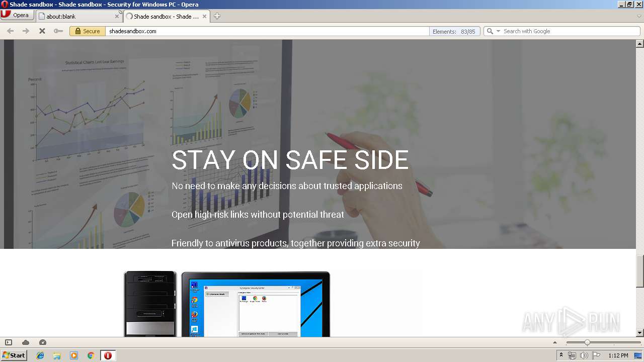Adjust the page zoom slider
This screenshot has width=644, height=362.
(x=603, y=342)
